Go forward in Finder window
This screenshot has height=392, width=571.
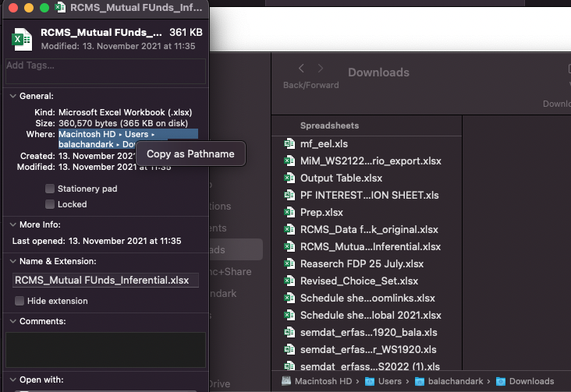(320, 69)
